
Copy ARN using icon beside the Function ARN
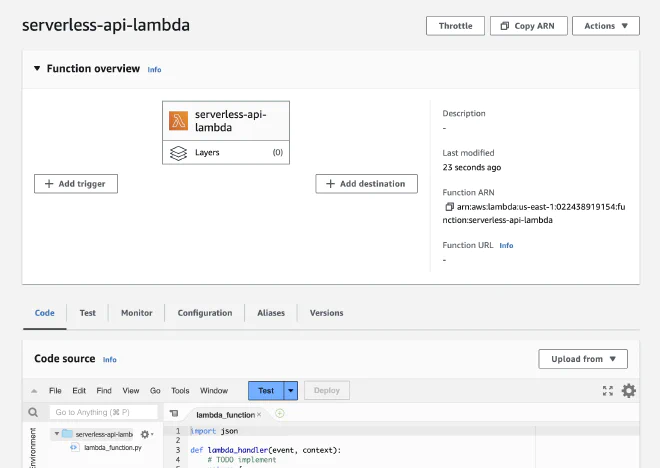coord(449,207)
